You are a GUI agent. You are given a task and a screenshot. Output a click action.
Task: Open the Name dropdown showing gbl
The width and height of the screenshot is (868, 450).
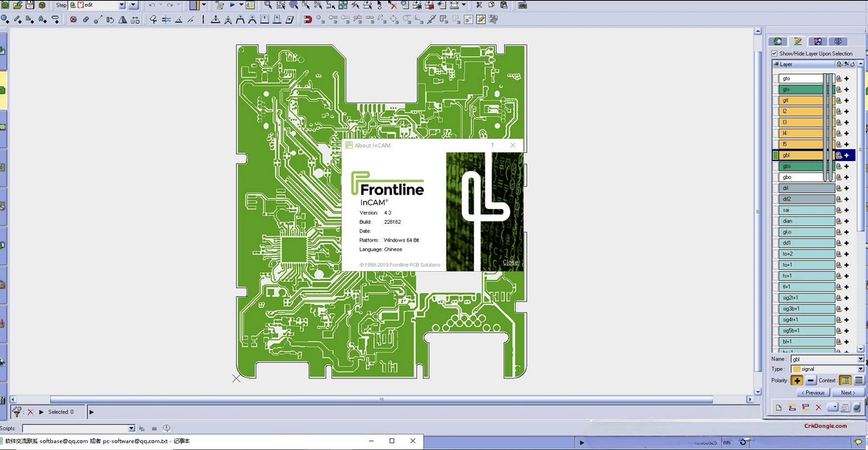(860, 358)
